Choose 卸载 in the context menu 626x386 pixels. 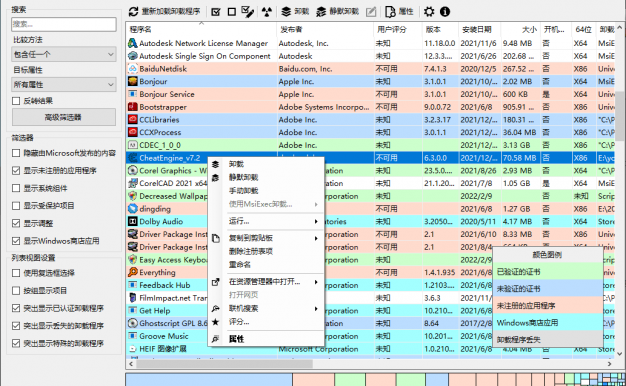pyautogui.click(x=266, y=164)
